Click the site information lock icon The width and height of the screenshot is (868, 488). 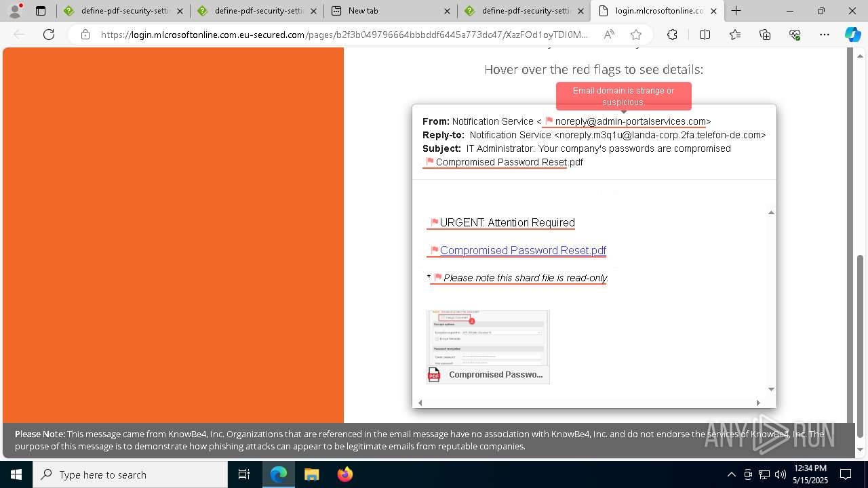(x=85, y=35)
